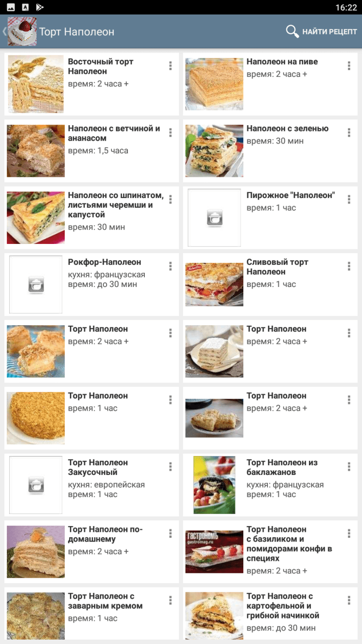Expand overflow menu for Торт Наполеон Закусочный

click(x=170, y=467)
